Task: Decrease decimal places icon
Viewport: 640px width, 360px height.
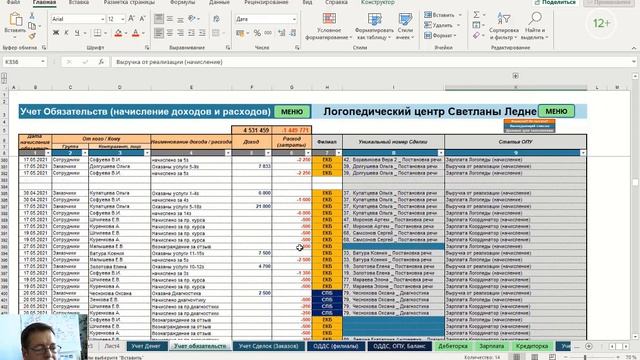Action: 292,33
